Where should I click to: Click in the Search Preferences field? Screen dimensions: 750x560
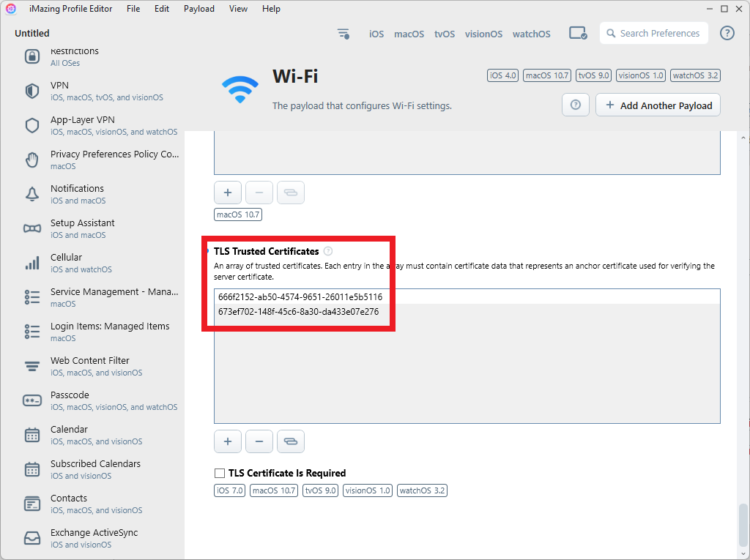click(654, 33)
